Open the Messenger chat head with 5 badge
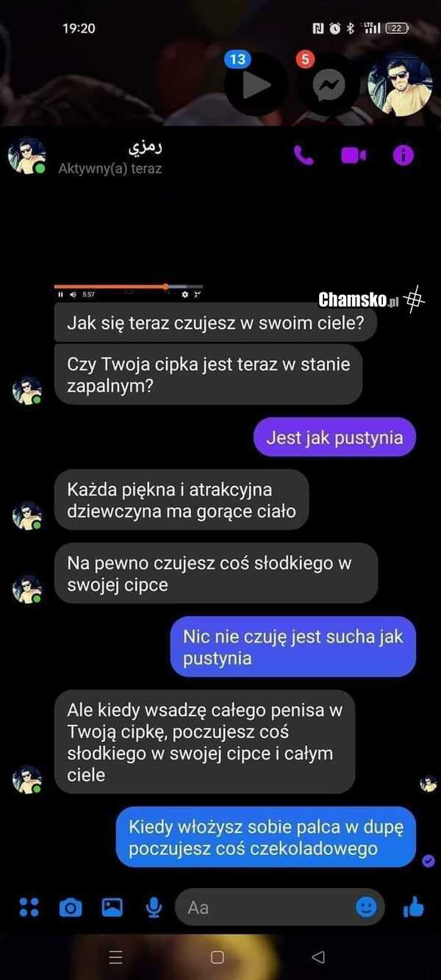 pos(328,84)
